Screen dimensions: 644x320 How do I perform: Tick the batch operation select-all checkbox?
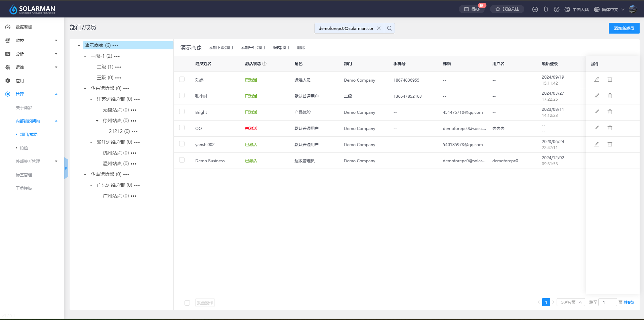point(187,303)
